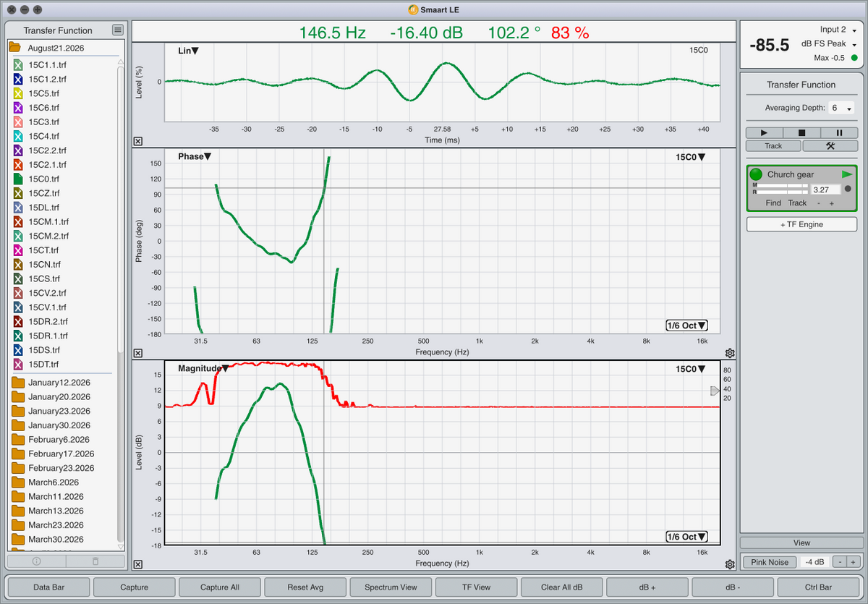Viewport: 868px width, 604px height.
Task: Open the Transfer Function list menu icon
Action: coord(118,30)
